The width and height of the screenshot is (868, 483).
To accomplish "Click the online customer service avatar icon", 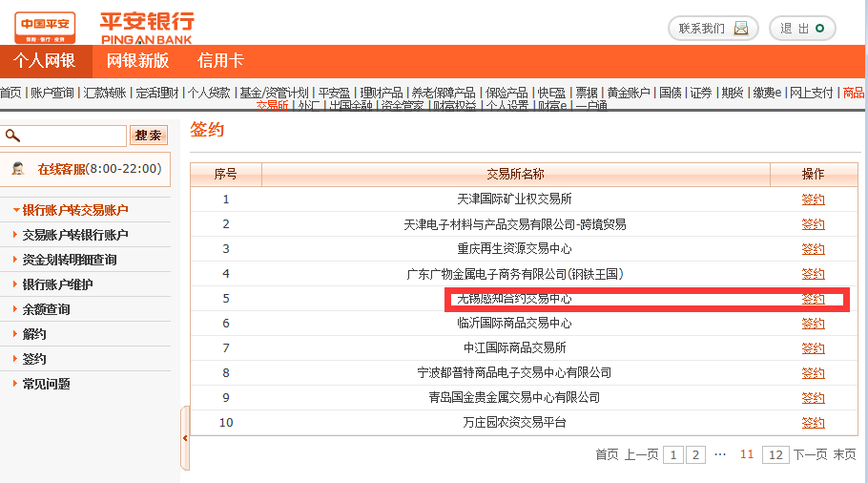I will coord(18,168).
